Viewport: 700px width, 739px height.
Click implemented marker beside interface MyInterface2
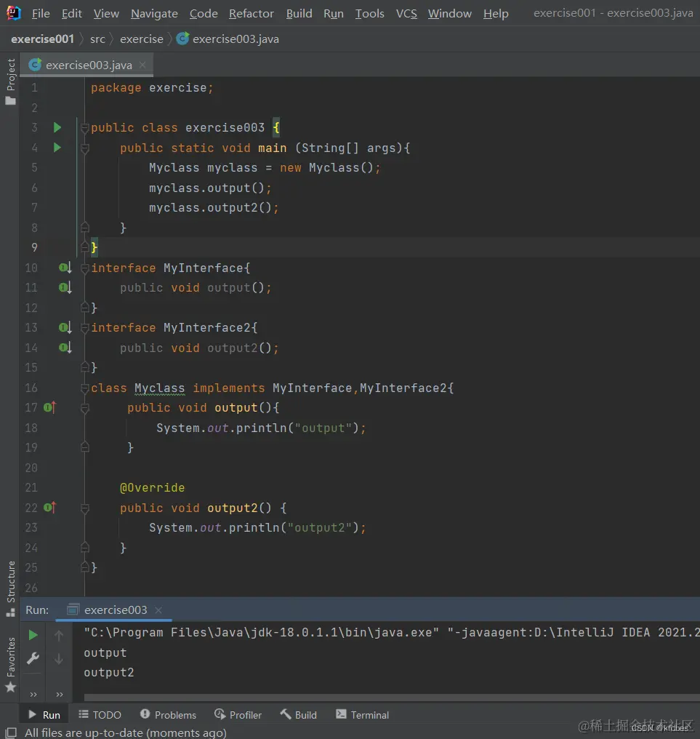coord(65,327)
